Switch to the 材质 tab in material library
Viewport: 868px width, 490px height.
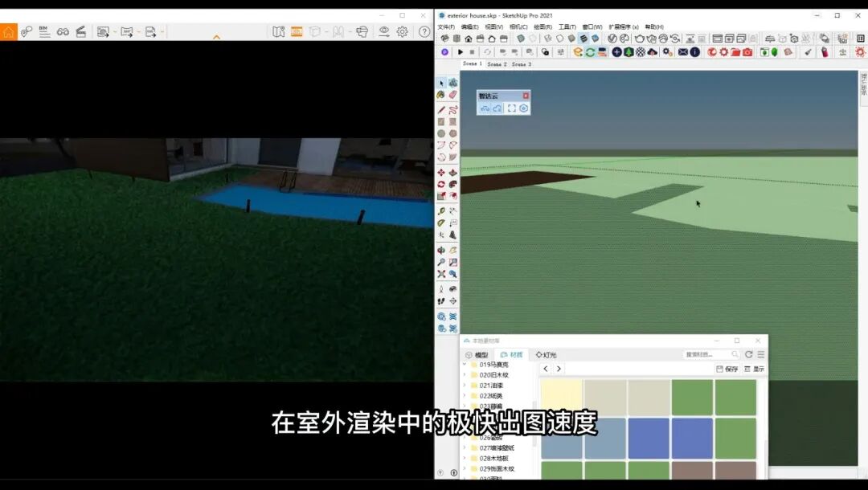[x=511, y=355]
